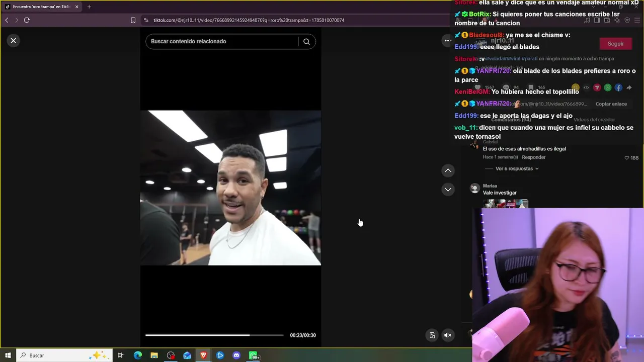This screenshot has width=644, height=362.
Task: Pause the playing TikTok video
Action: pos(230,188)
